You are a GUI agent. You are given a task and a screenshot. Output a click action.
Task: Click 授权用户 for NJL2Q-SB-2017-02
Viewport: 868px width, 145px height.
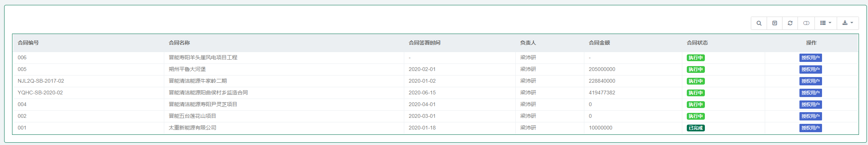pyautogui.click(x=811, y=81)
